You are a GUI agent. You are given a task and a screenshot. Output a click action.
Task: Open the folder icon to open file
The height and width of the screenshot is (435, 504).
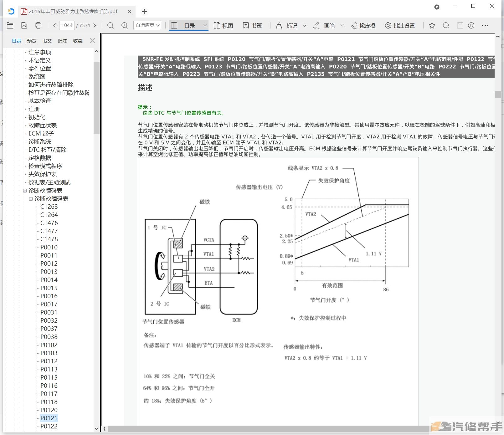pos(10,25)
